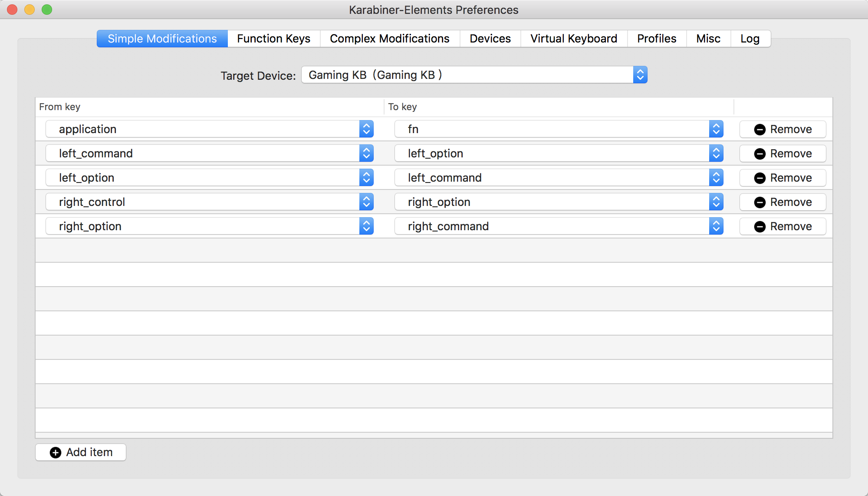Open the 'left_command' to-key dropdown

click(x=559, y=178)
